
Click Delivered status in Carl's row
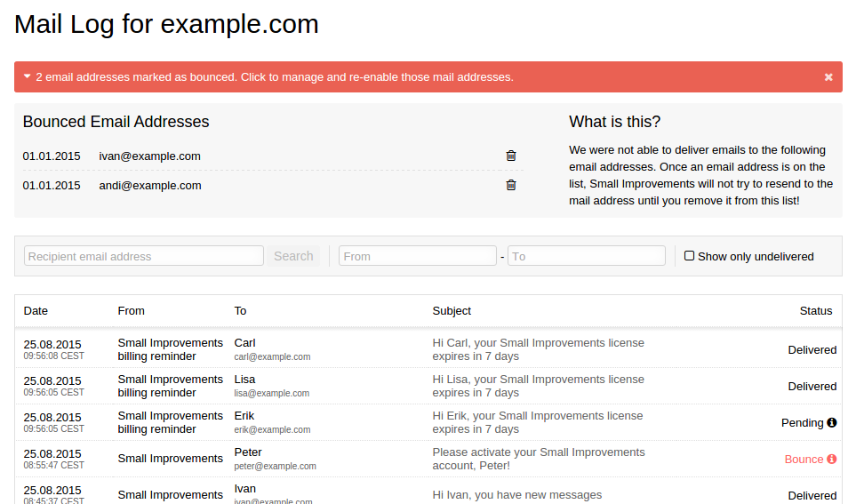pyautogui.click(x=812, y=350)
